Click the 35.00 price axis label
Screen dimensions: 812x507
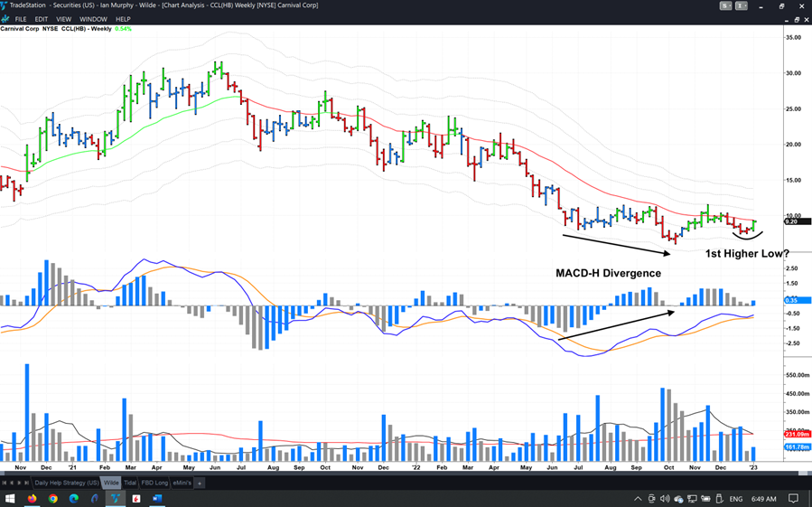point(793,38)
